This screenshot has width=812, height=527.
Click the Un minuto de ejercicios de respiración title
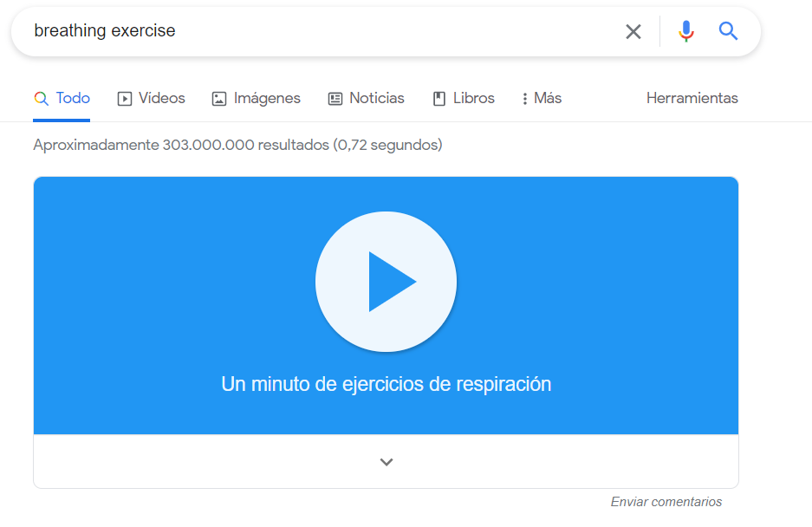[386, 384]
